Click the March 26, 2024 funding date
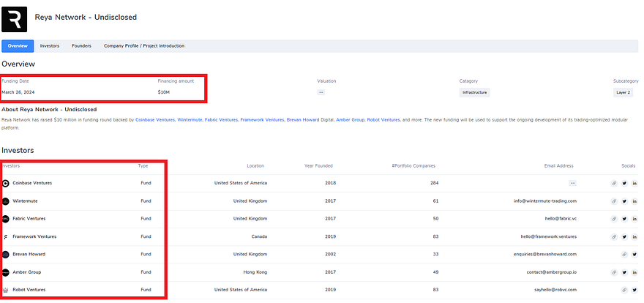Screen dimensions: 644x303 18,92
